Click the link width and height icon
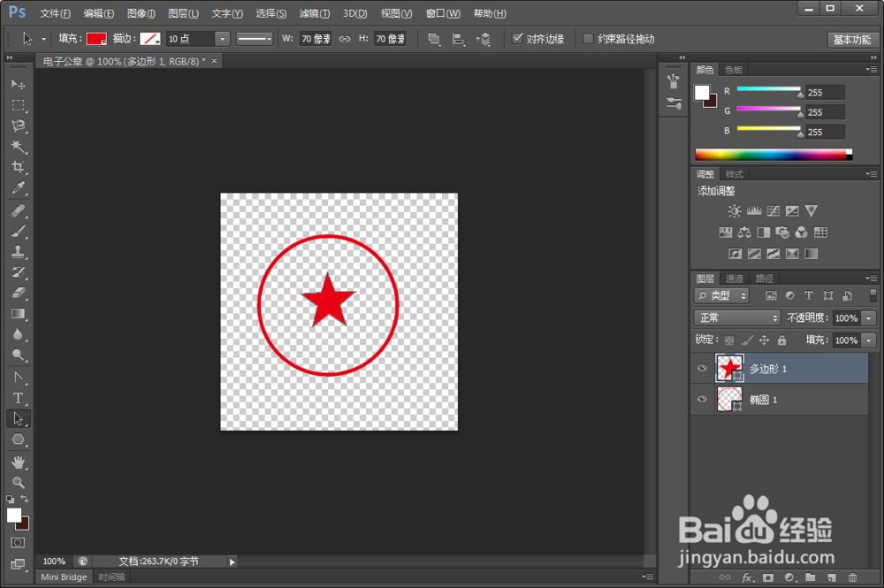This screenshot has width=884, height=588. pyautogui.click(x=345, y=39)
